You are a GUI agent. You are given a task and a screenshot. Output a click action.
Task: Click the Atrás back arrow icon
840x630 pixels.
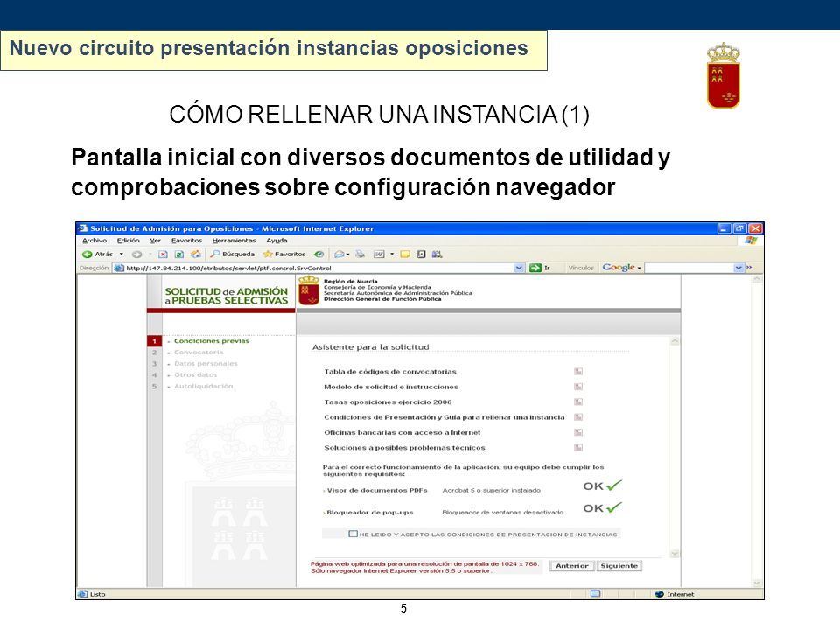(x=87, y=255)
